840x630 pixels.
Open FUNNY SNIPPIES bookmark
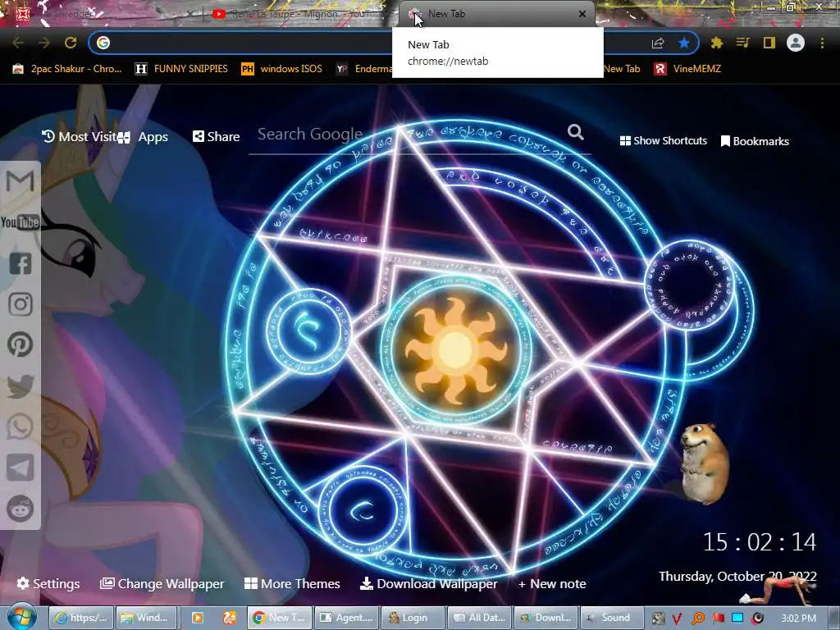point(181,69)
